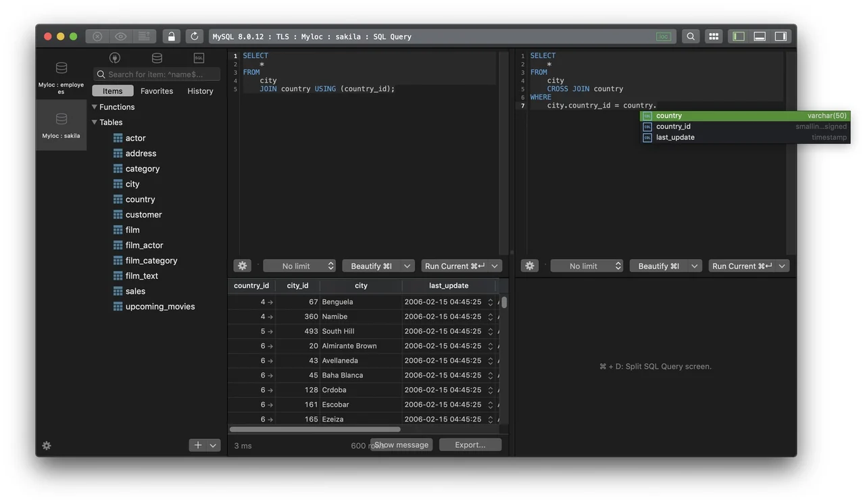865x504 pixels.
Task: Click the preview eye icon in the toolbar
Action: click(x=120, y=36)
